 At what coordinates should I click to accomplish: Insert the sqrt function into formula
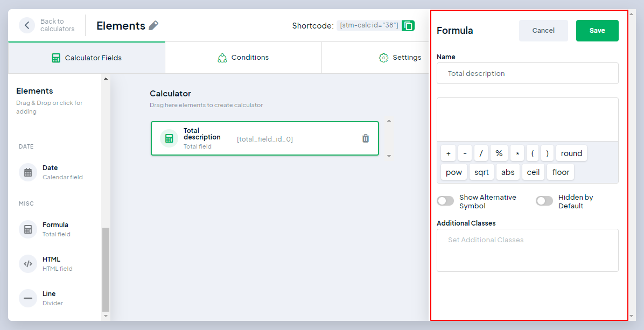pos(481,172)
